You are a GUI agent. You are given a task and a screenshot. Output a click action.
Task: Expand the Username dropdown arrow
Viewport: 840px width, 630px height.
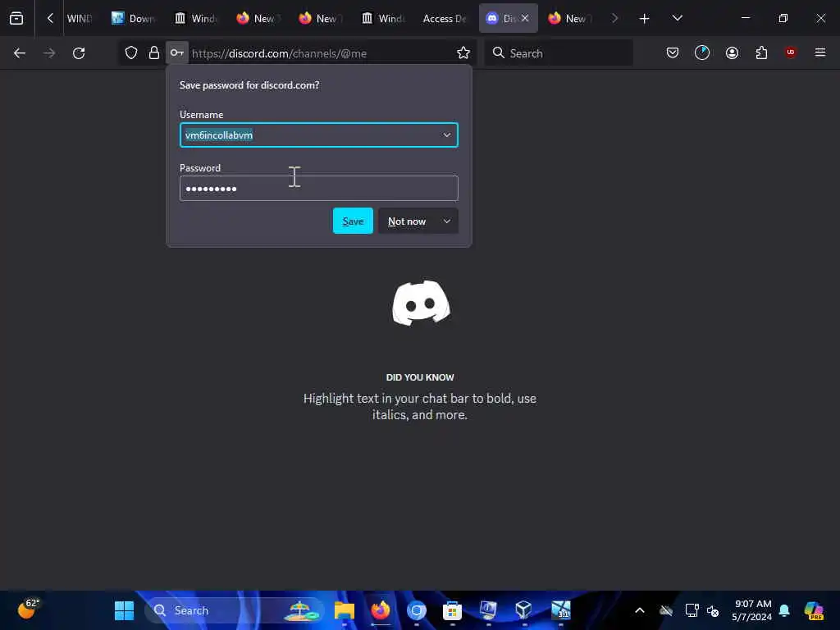(447, 135)
